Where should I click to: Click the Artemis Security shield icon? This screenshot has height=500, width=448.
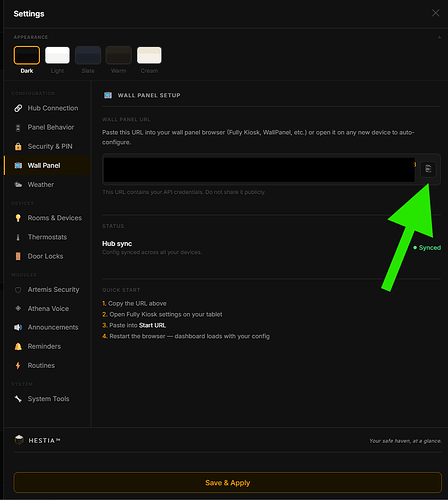click(18, 290)
